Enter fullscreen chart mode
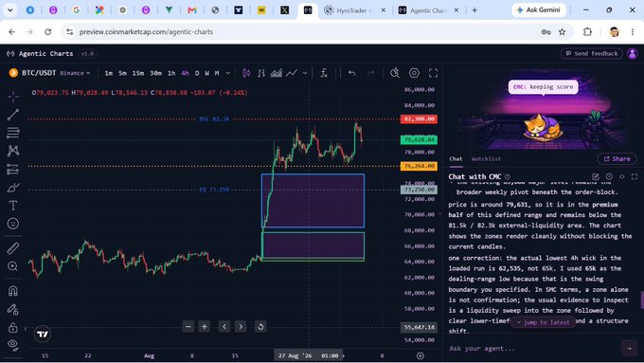The height and width of the screenshot is (363, 644). tap(434, 73)
